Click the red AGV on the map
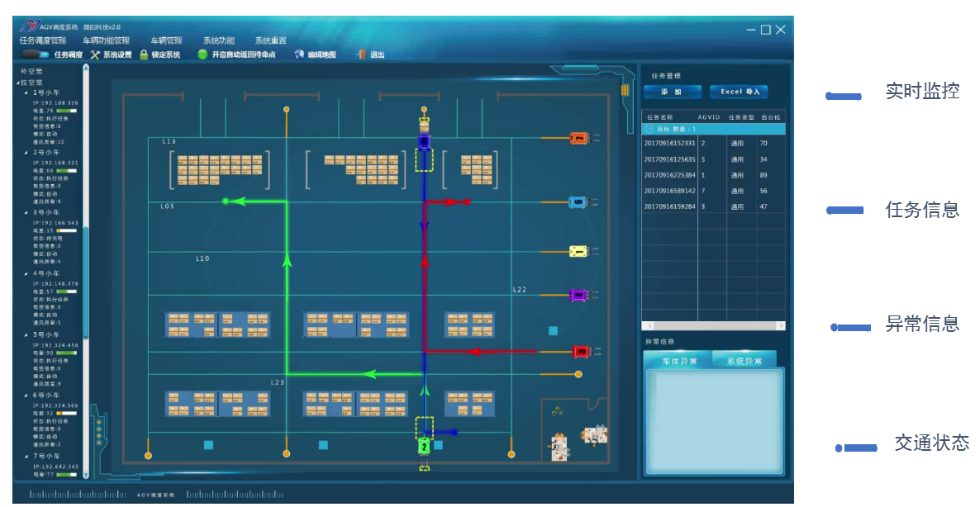Screen dimensions: 980x507 click(581, 352)
